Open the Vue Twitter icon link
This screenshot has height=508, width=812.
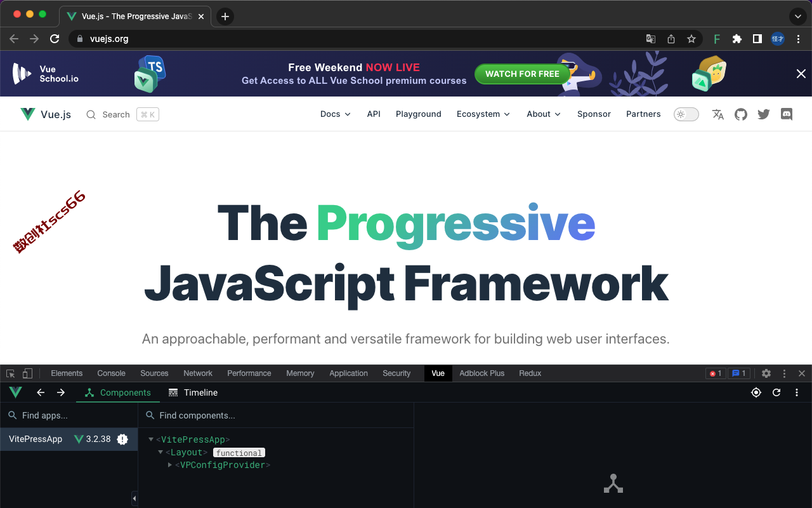click(x=764, y=114)
